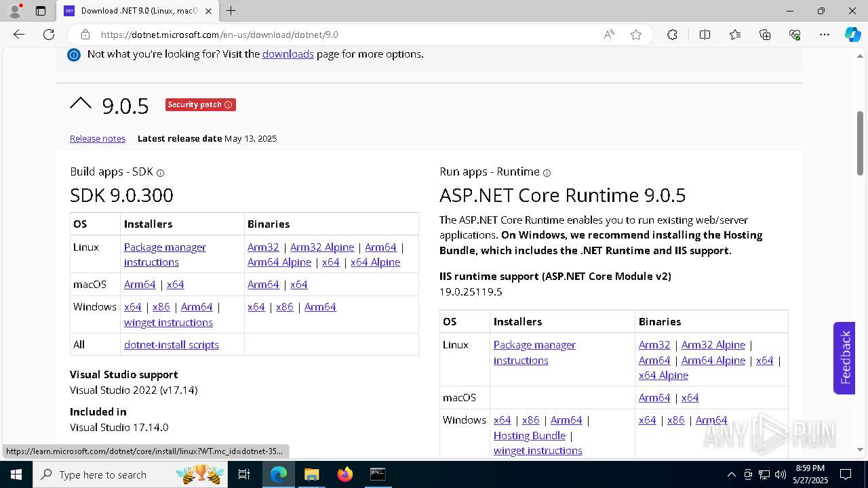Go back to the previous page
The height and width of the screenshot is (488, 868).
tap(19, 35)
